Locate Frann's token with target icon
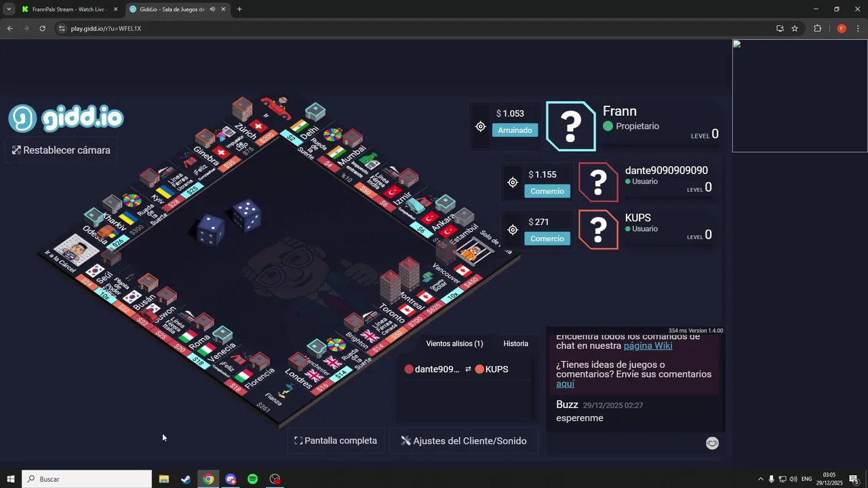Screen dimensions: 868x488 click(x=480, y=127)
